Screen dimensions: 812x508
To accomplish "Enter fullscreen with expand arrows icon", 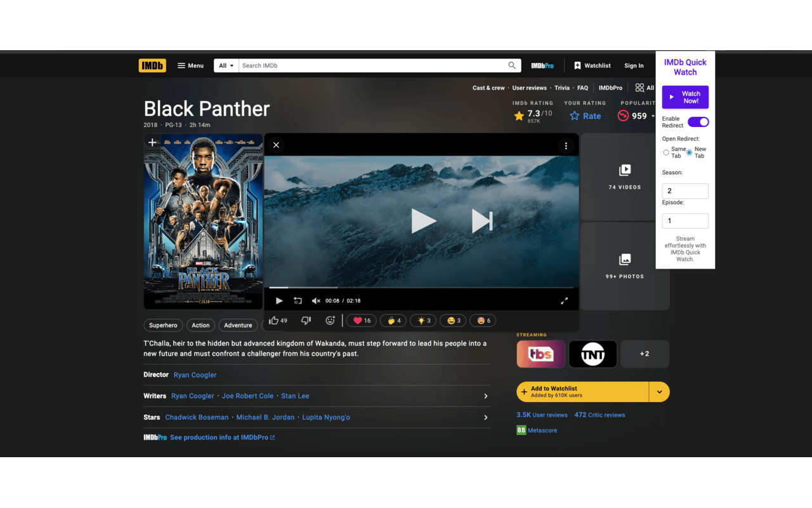I will coord(564,300).
